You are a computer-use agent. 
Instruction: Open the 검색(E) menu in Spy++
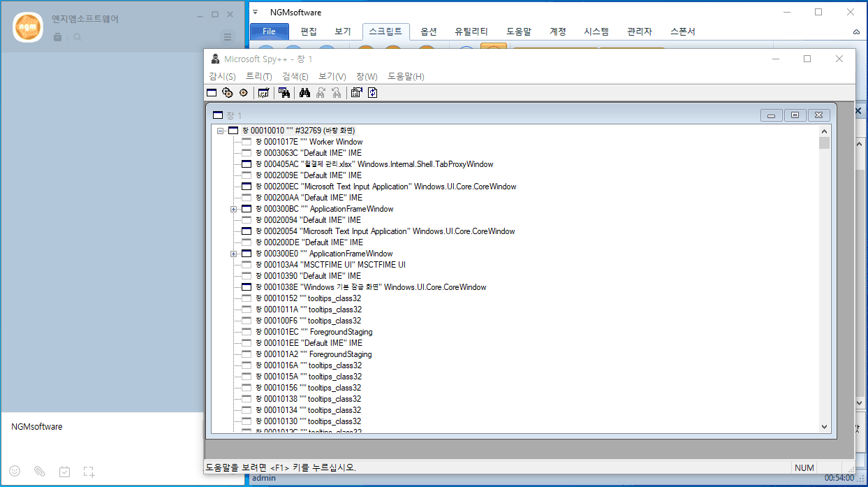(295, 76)
